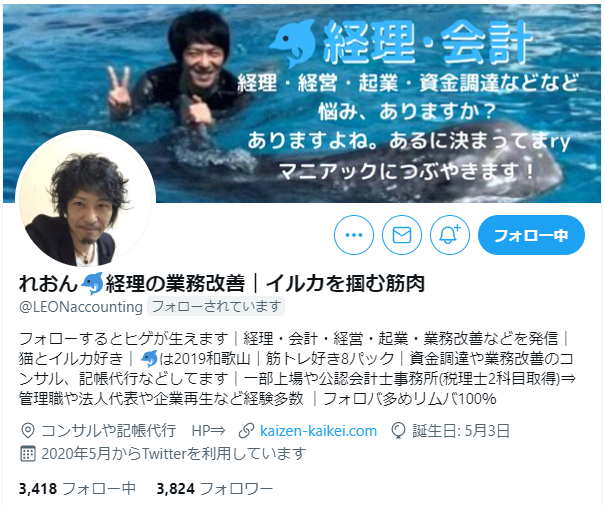Screen dimensions: 605x506
Task: Click the コンサルや記帳代行 location text
Action: 109,431
